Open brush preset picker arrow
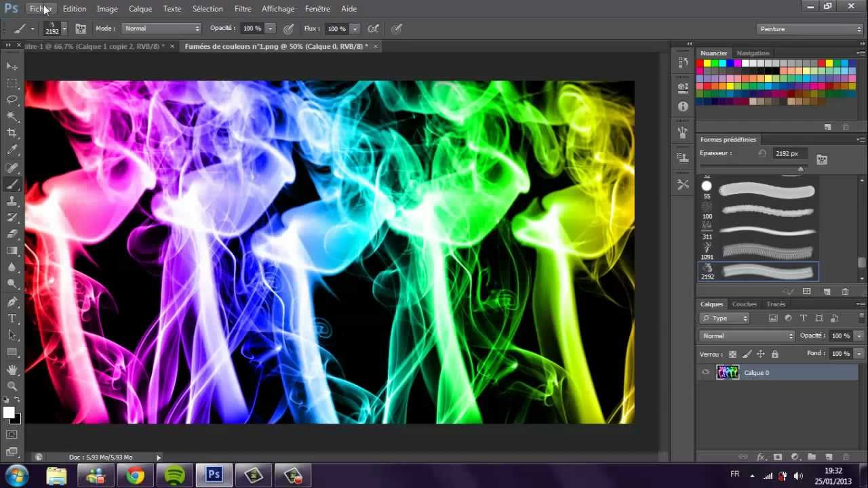 pos(64,28)
